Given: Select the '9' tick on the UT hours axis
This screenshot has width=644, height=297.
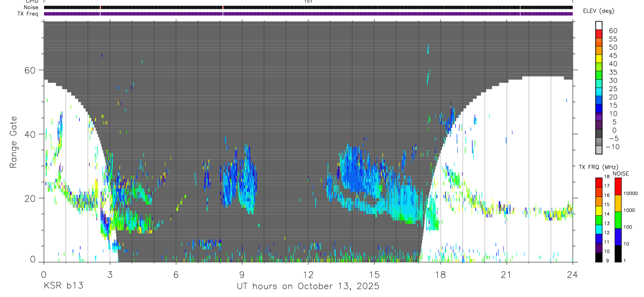Looking at the screenshot, I should pos(242,274).
